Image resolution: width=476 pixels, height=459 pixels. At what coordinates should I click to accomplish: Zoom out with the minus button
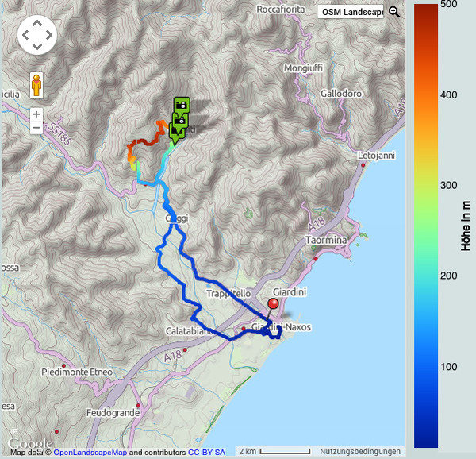36,128
